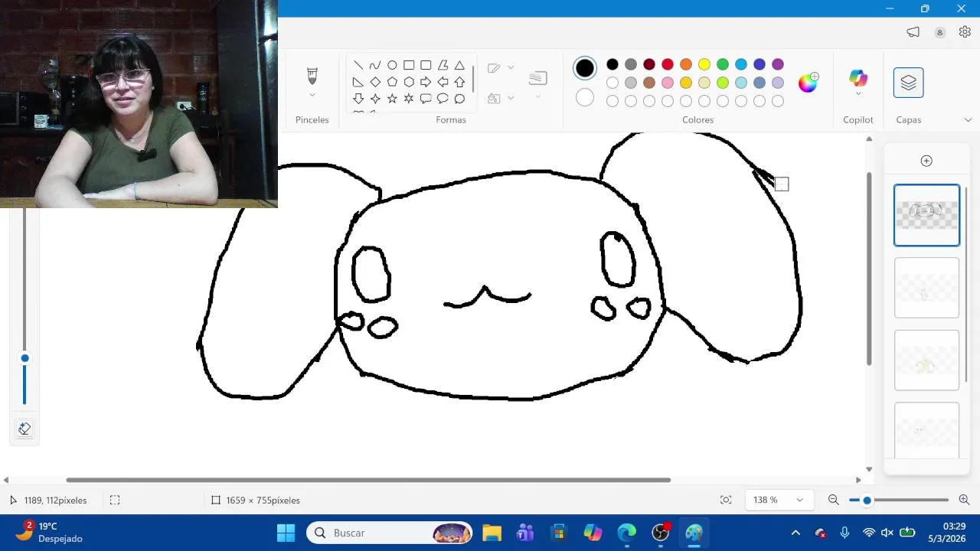Show hidden system tray icons
The image size is (980, 551).
[x=795, y=533]
